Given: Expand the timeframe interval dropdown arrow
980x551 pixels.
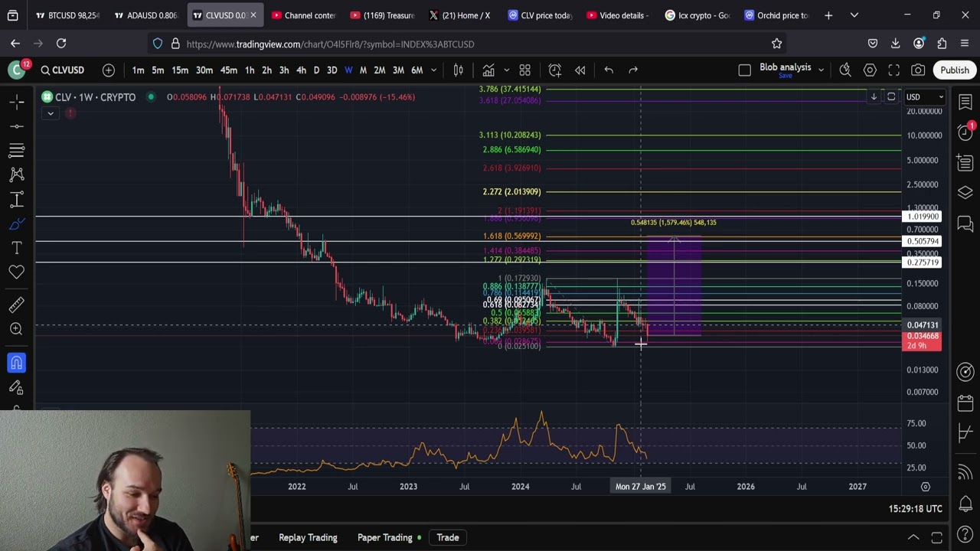Looking at the screenshot, I should [x=433, y=70].
